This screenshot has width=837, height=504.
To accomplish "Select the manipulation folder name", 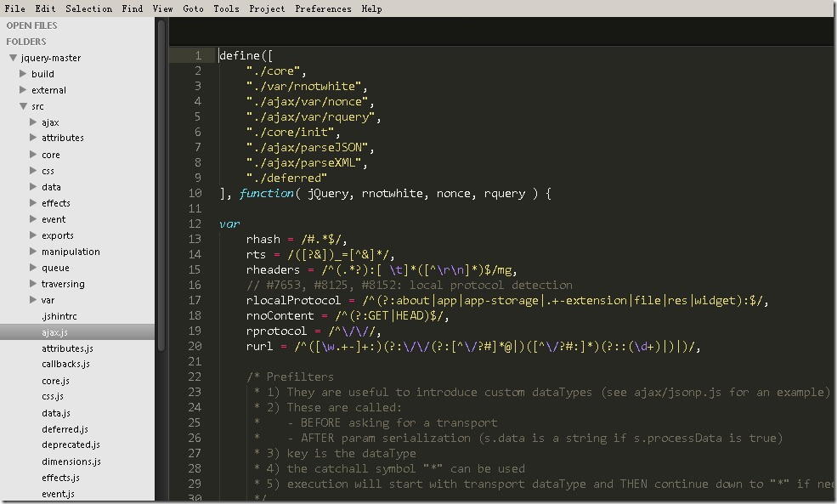I will point(71,252).
